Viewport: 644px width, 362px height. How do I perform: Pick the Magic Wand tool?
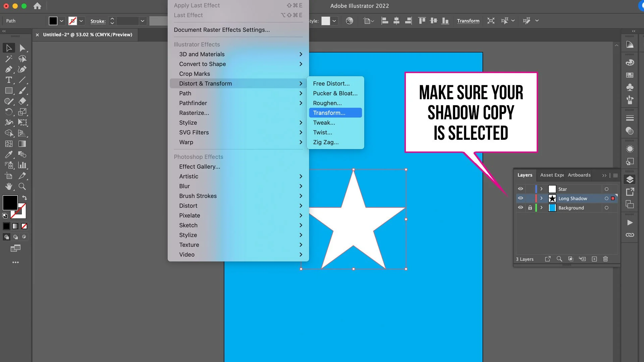click(9, 59)
